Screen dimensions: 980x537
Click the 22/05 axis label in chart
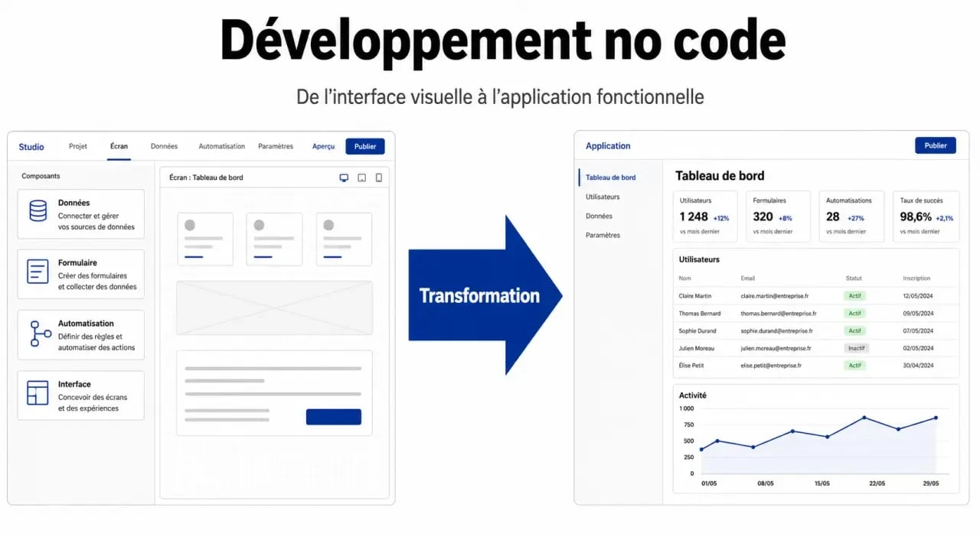pos(877,483)
